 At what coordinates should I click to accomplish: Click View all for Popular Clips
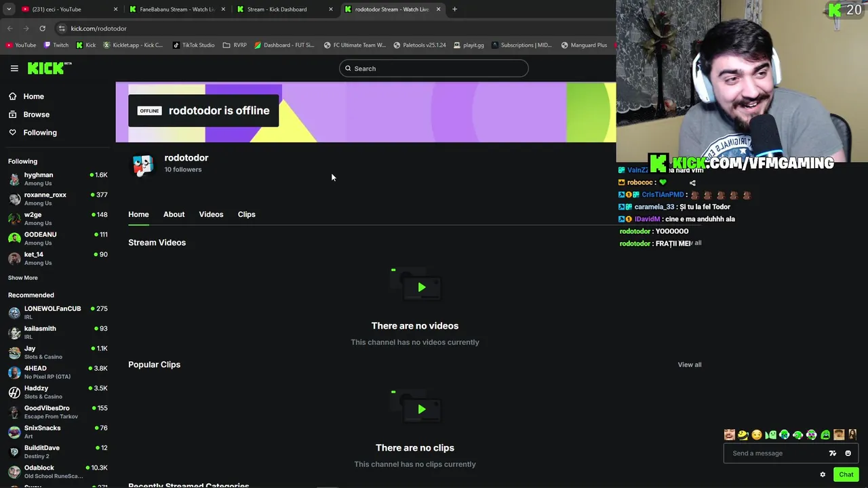pyautogui.click(x=690, y=365)
